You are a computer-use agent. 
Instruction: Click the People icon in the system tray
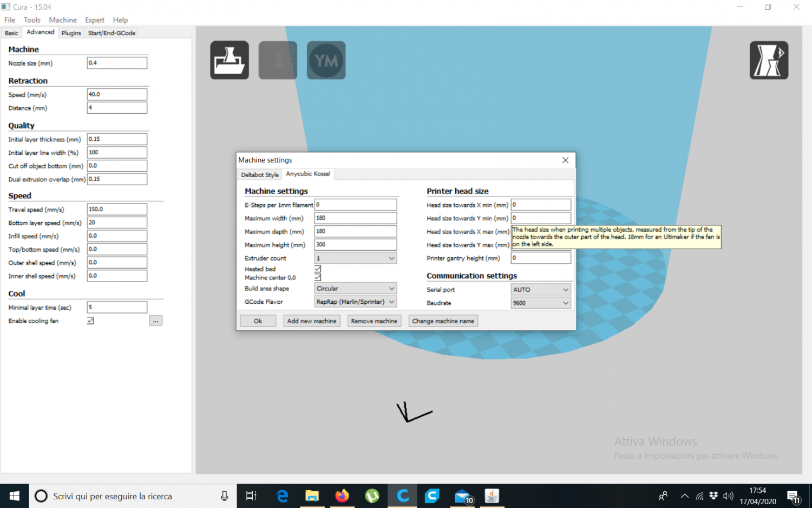pos(663,496)
